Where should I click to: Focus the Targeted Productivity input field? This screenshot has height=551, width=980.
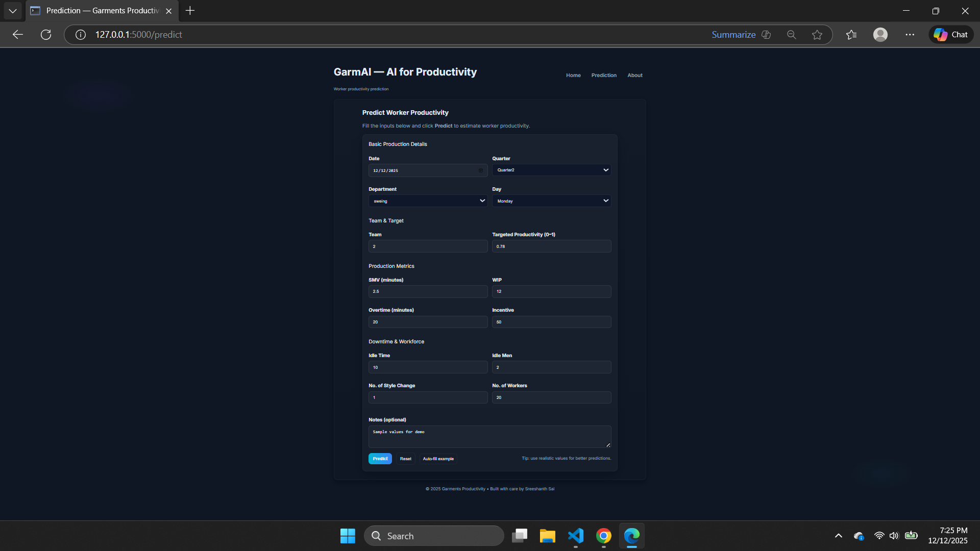pos(551,246)
